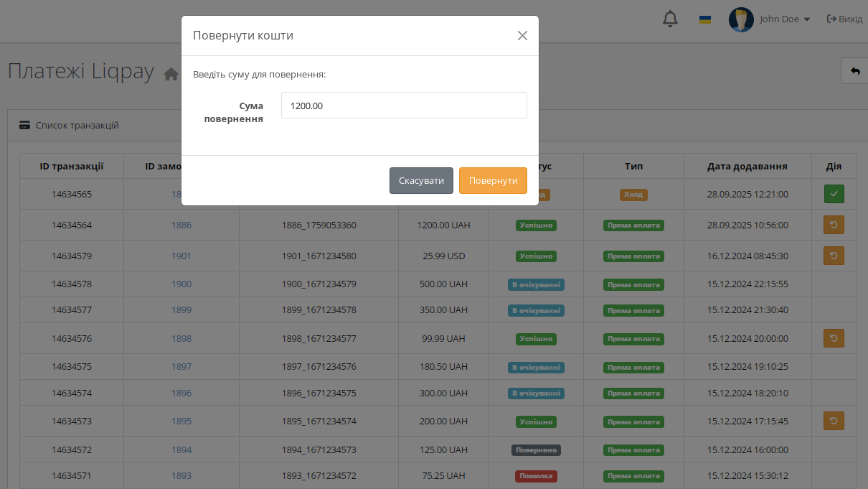
Task: Click the Ukrainian flag language icon
Action: (x=705, y=19)
